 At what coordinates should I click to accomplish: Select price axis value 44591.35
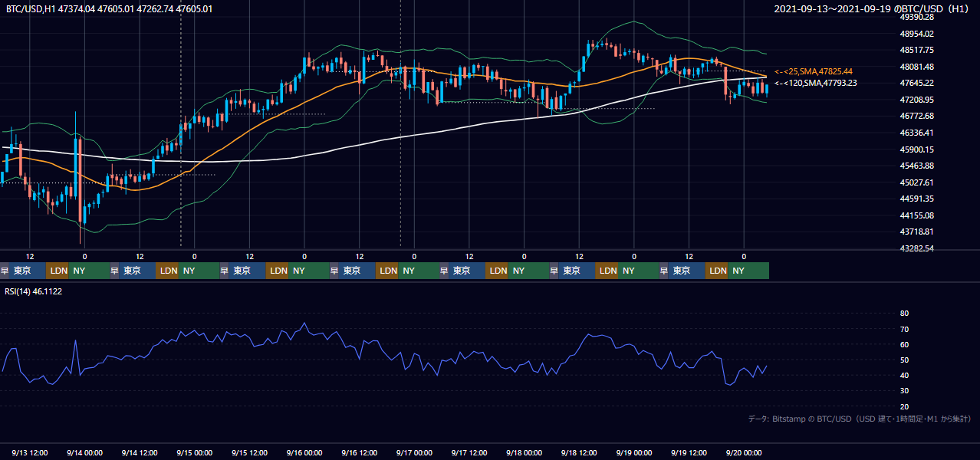pos(916,199)
